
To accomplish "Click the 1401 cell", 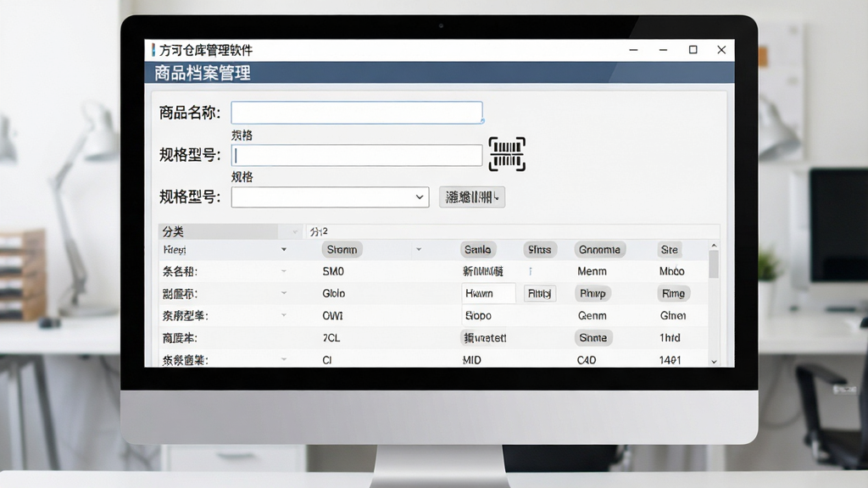I will tap(670, 359).
